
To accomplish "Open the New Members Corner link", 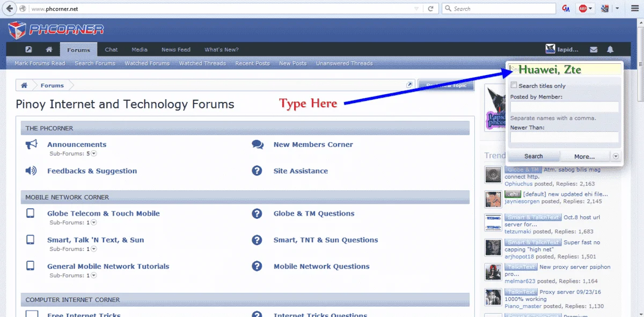I will pyautogui.click(x=313, y=144).
